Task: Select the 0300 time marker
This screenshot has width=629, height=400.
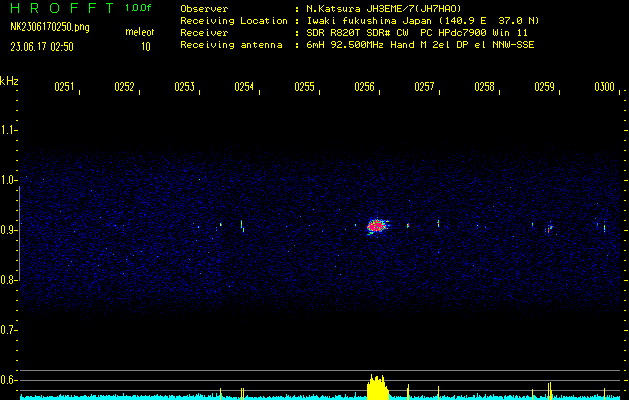Action: coord(604,88)
